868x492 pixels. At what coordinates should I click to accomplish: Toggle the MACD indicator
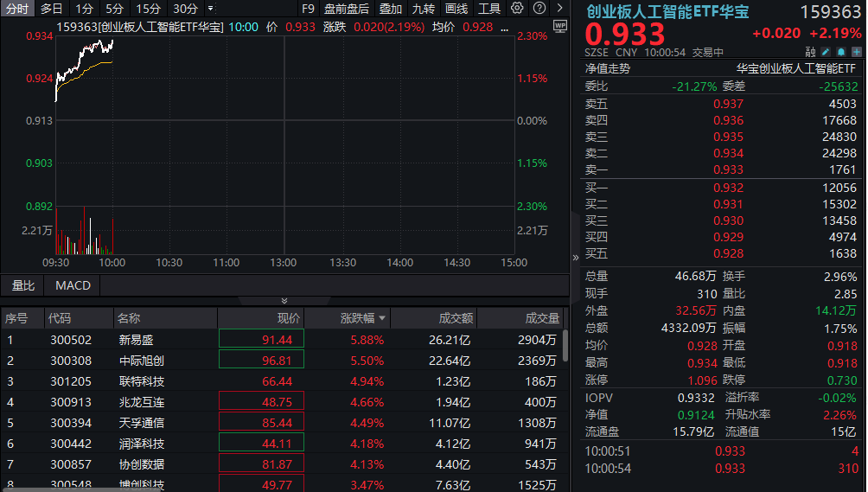coord(73,285)
